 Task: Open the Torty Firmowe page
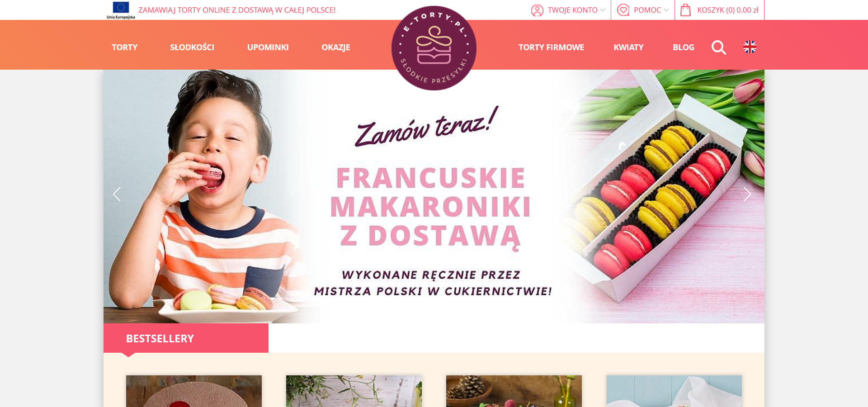coord(551,47)
